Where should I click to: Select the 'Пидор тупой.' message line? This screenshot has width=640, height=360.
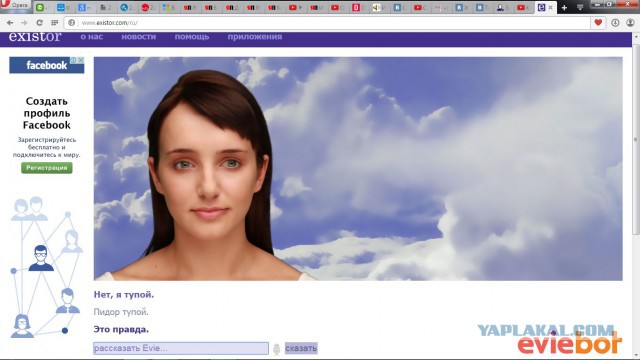tap(121, 312)
